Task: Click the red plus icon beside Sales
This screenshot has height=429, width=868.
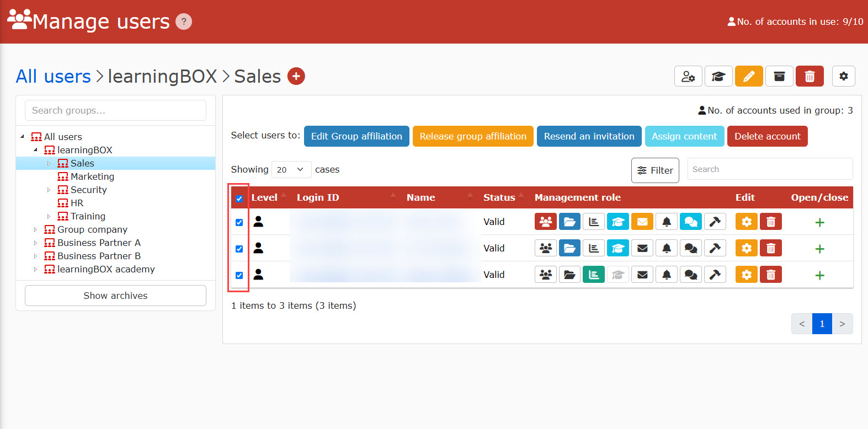Action: tap(296, 76)
